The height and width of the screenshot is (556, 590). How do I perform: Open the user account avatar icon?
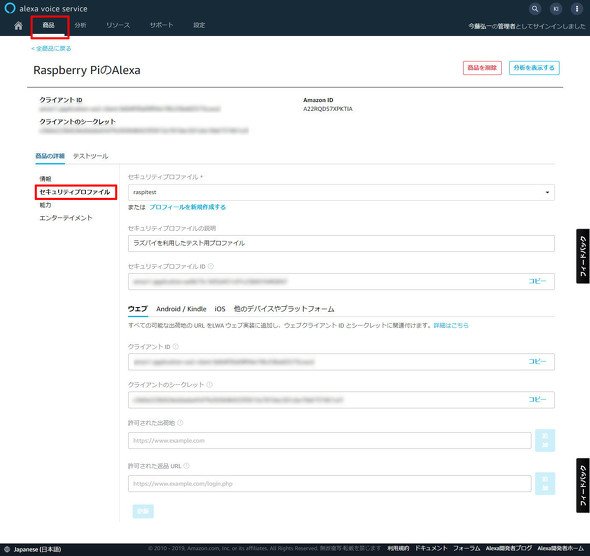click(556, 9)
